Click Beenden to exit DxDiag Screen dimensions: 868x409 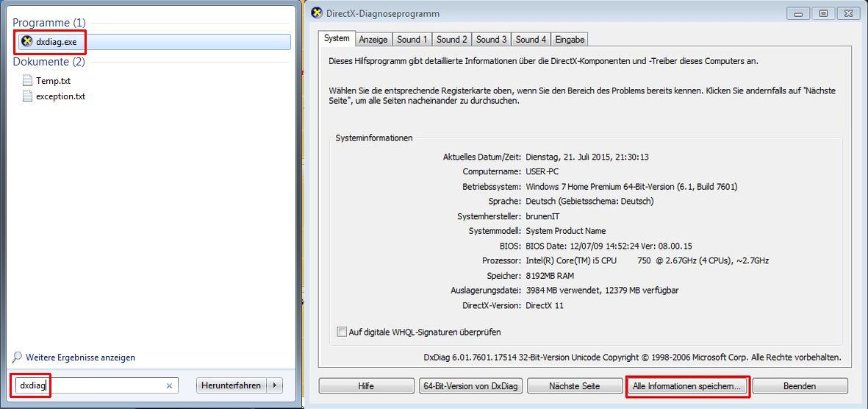tap(800, 385)
